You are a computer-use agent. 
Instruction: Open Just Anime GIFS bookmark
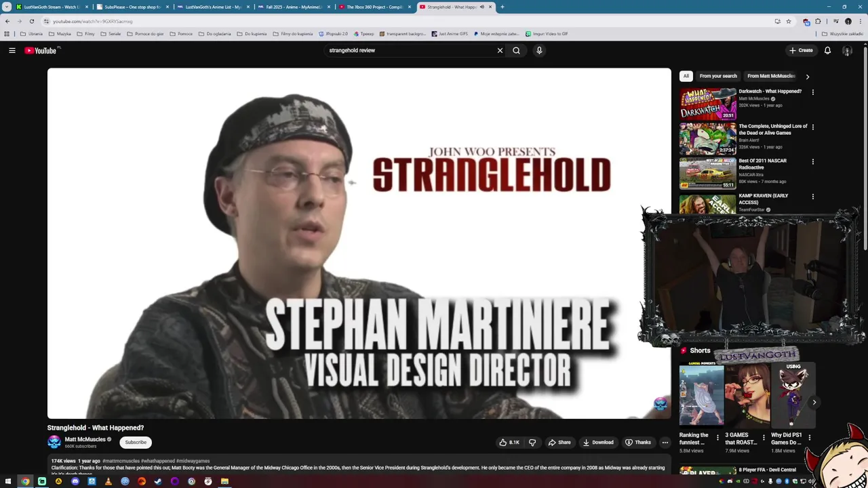coord(450,33)
